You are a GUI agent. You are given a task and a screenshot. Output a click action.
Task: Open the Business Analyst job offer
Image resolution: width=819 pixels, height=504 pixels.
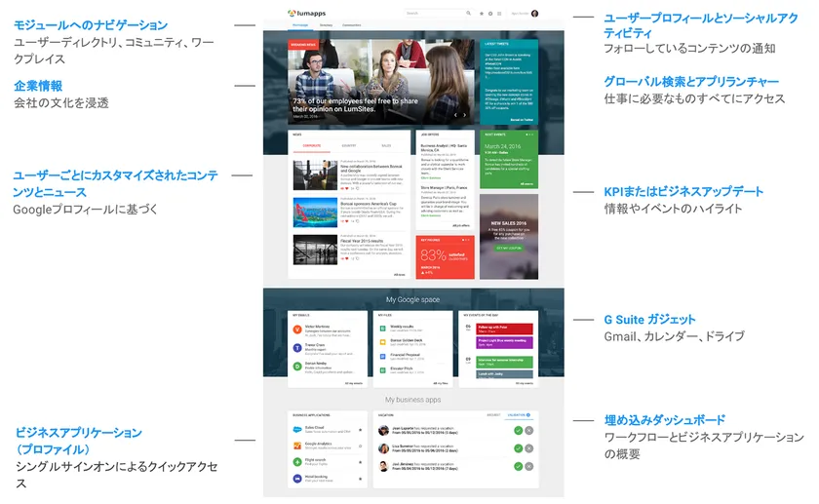coord(444,148)
